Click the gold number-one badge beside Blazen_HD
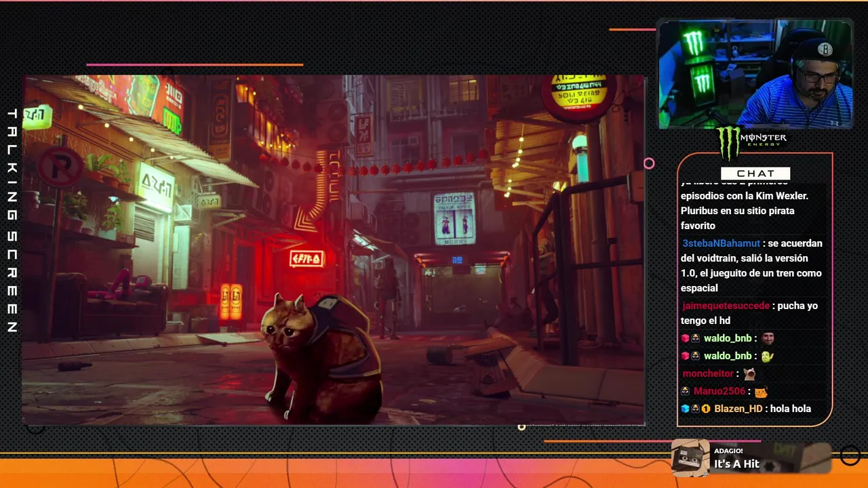Viewport: 868px width, 488px height. click(x=706, y=409)
